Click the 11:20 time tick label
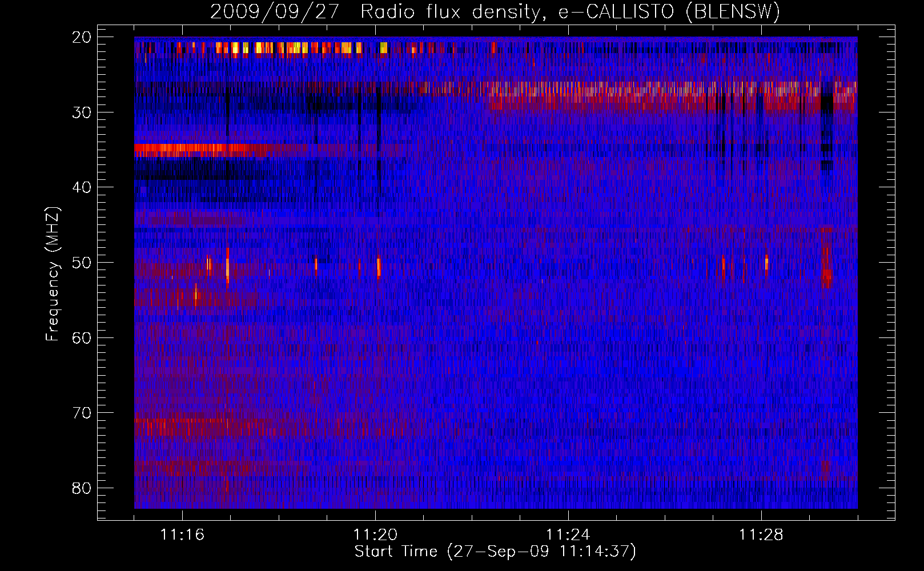Image resolution: width=924 pixels, height=571 pixels. 375,535
